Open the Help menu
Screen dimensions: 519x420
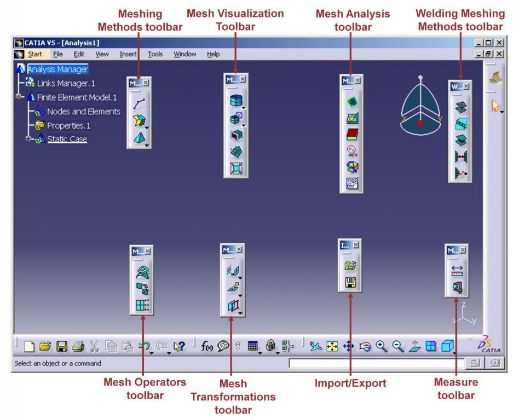(x=213, y=54)
